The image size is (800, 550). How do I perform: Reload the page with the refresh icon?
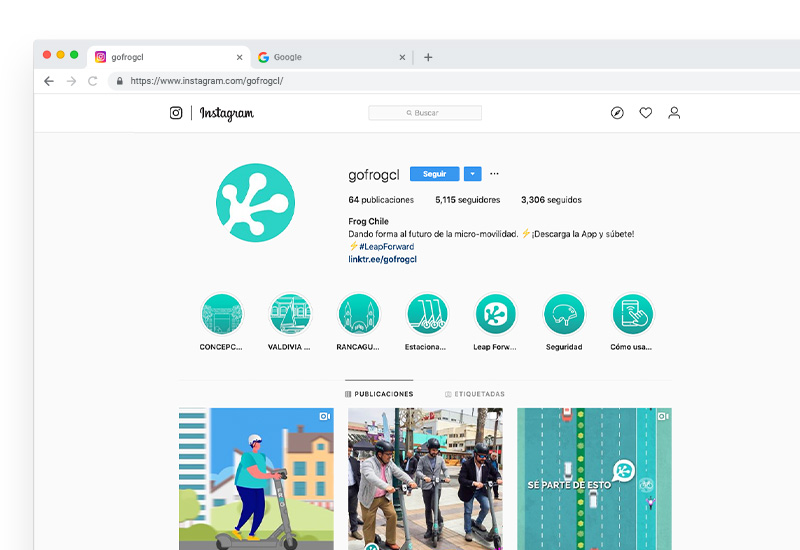(92, 81)
